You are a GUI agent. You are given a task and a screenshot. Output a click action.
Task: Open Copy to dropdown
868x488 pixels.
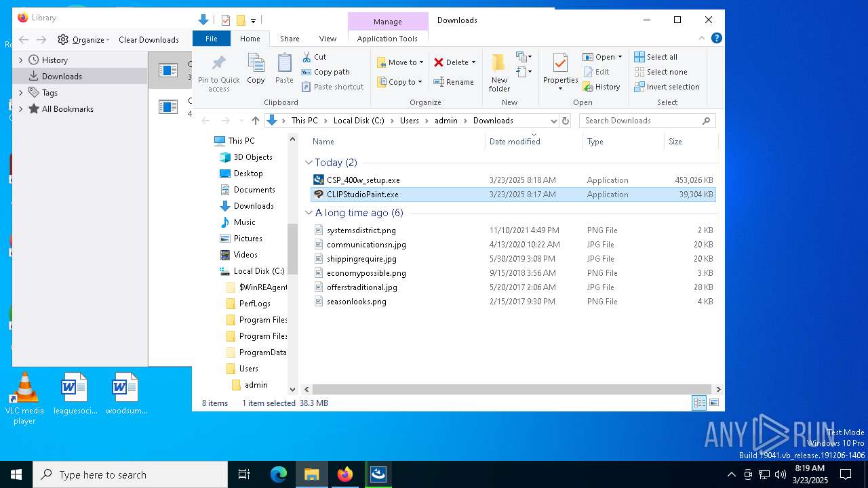coord(400,82)
